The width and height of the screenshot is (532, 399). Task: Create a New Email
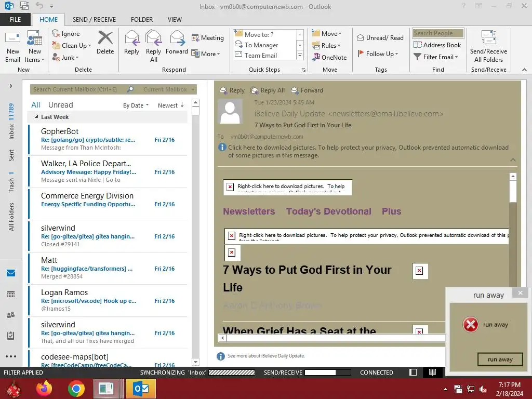coord(12,47)
